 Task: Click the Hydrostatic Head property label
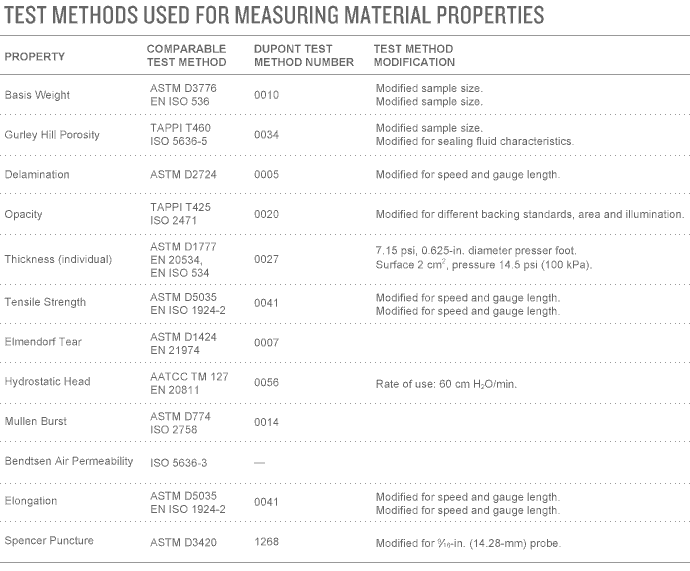click(x=47, y=382)
